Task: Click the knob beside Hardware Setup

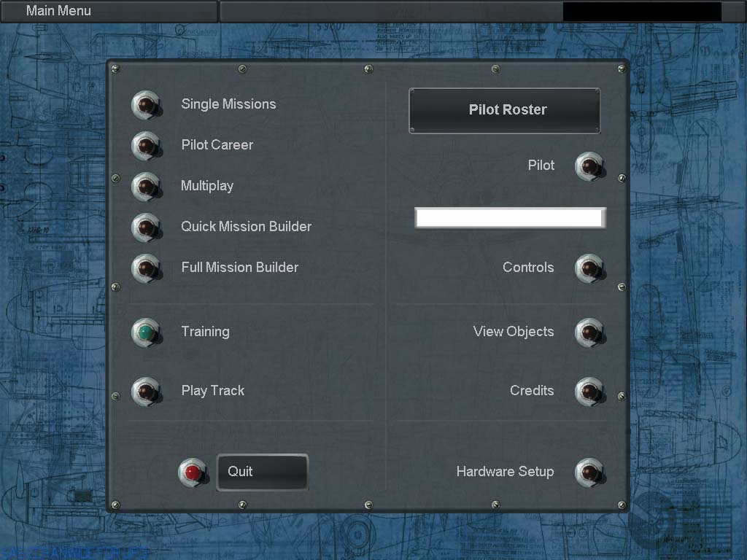Action: [x=590, y=472]
